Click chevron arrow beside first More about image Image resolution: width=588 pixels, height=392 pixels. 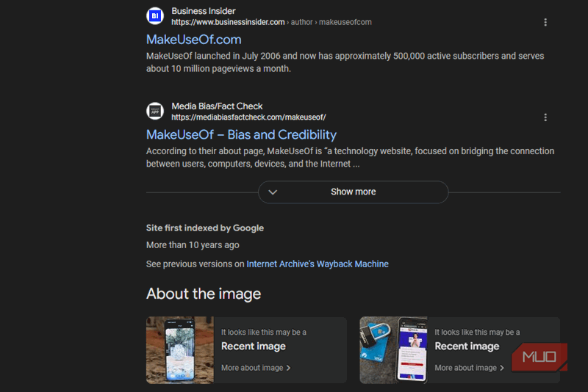point(288,368)
